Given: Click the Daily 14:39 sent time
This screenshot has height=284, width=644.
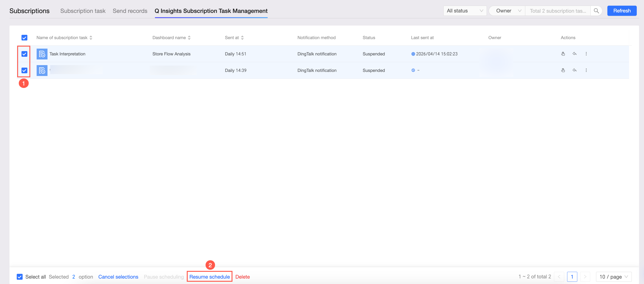Looking at the screenshot, I should (235, 71).
